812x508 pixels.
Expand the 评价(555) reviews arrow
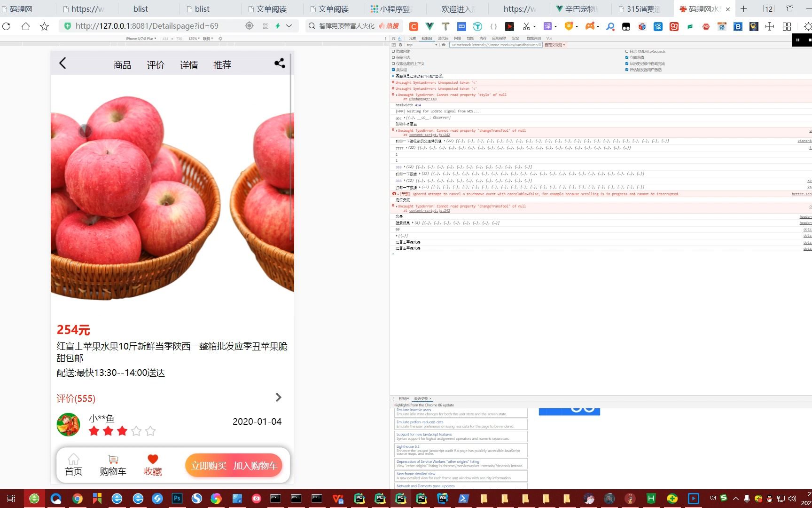(x=278, y=397)
